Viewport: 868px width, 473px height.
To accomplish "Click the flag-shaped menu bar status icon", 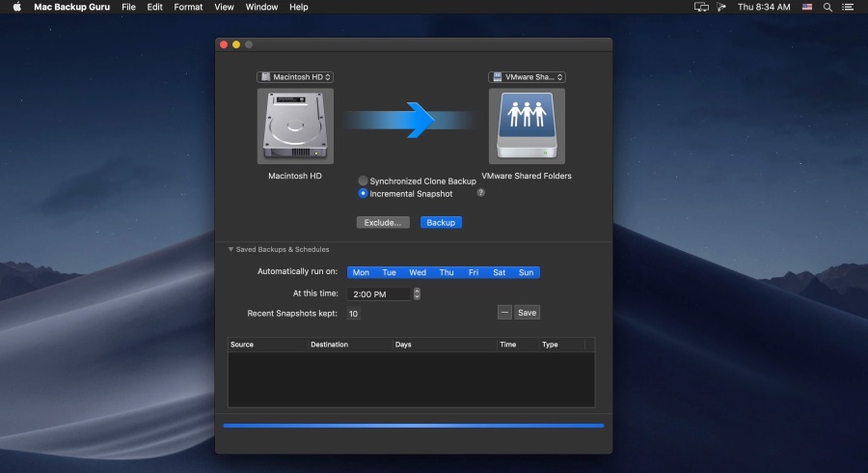I will 721,7.
